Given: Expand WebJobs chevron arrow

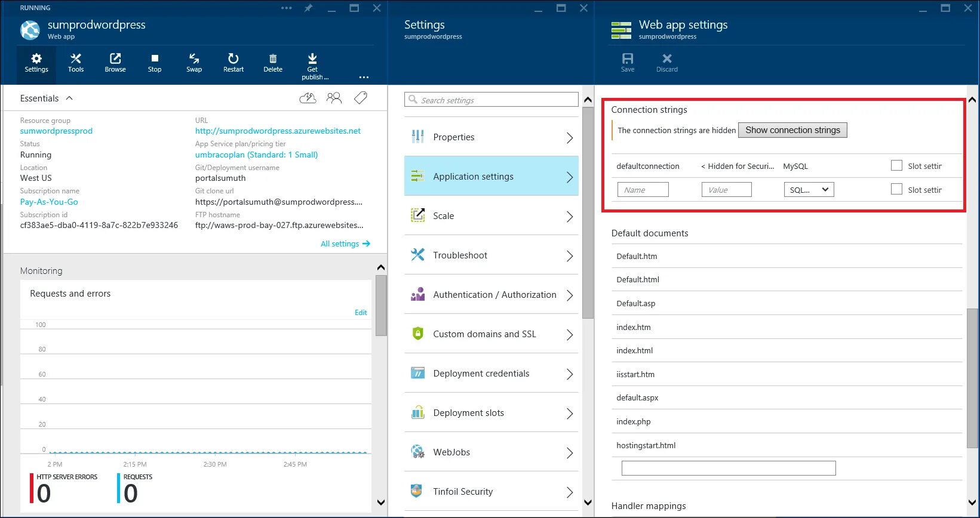Looking at the screenshot, I should point(570,453).
